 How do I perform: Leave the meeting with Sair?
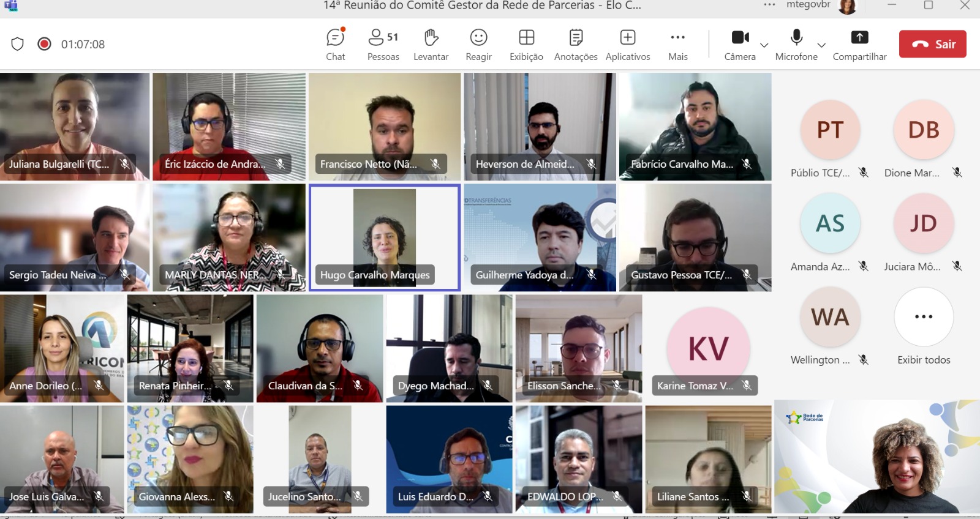click(933, 44)
